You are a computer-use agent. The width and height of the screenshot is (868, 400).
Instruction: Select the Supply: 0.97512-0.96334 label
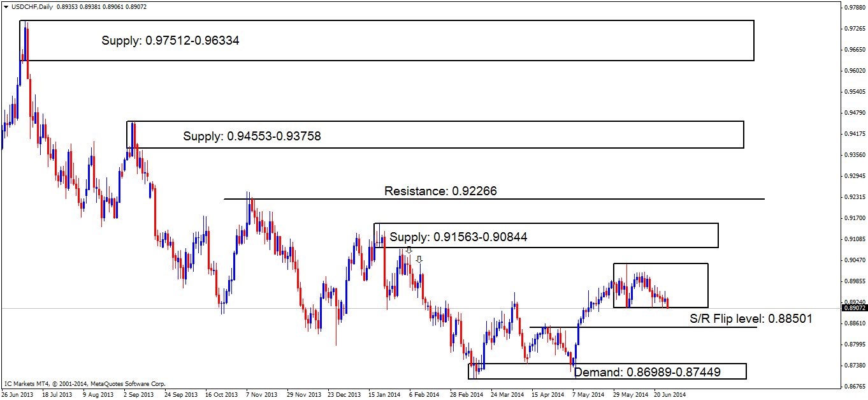(170, 40)
